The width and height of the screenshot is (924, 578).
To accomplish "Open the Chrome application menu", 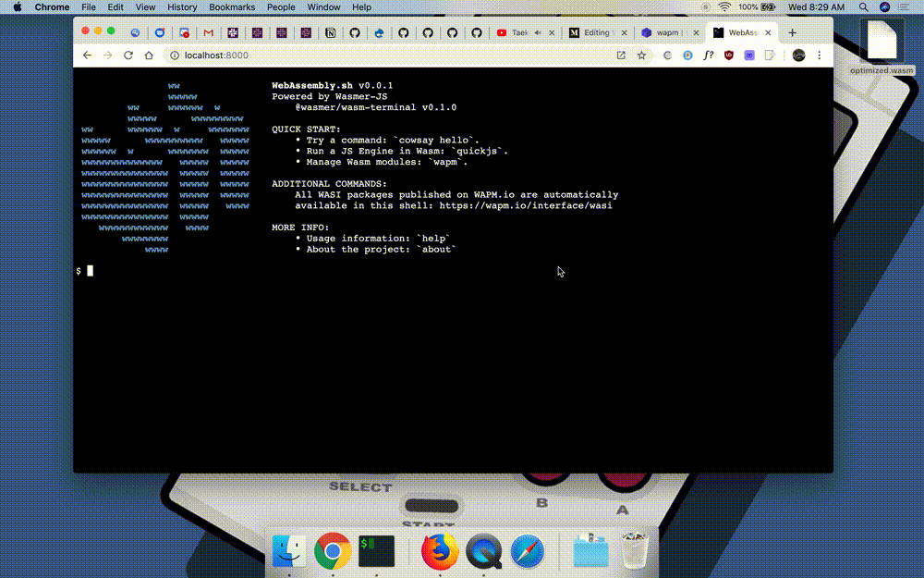I will tap(52, 7).
